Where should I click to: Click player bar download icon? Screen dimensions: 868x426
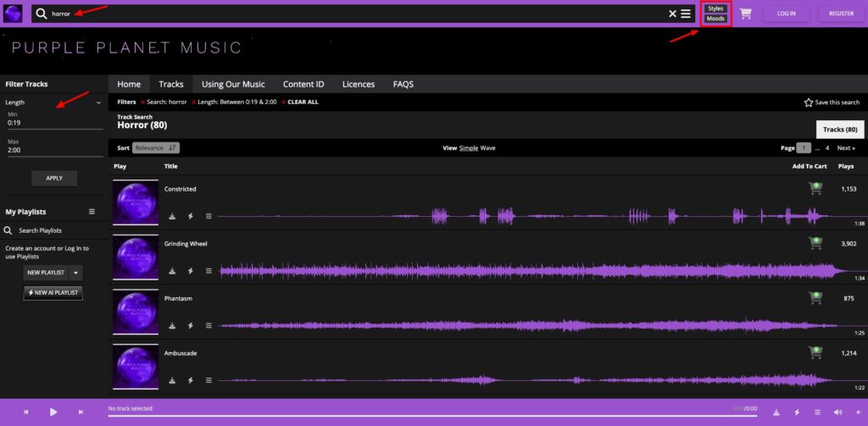tap(776, 412)
